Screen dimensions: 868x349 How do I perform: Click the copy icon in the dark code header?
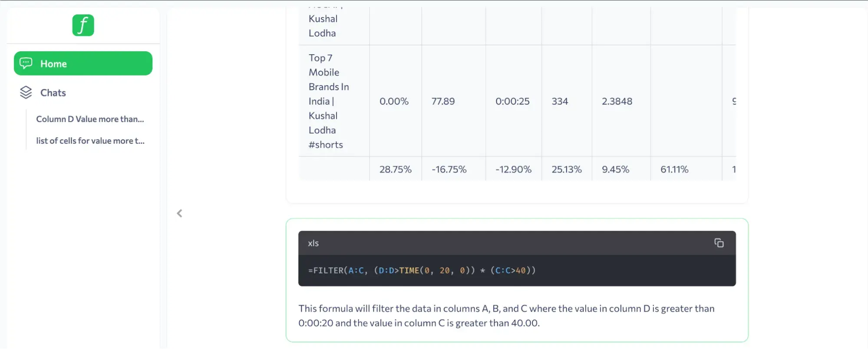[719, 243]
